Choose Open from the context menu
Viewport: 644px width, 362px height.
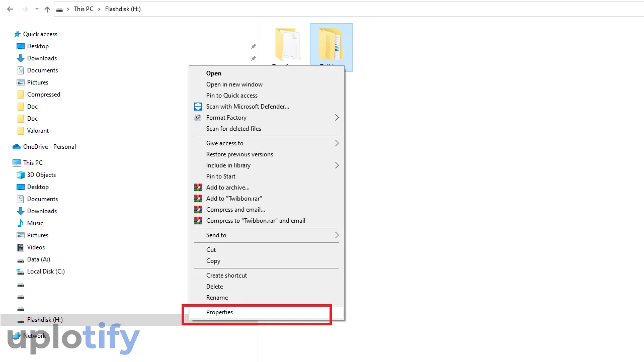point(214,73)
